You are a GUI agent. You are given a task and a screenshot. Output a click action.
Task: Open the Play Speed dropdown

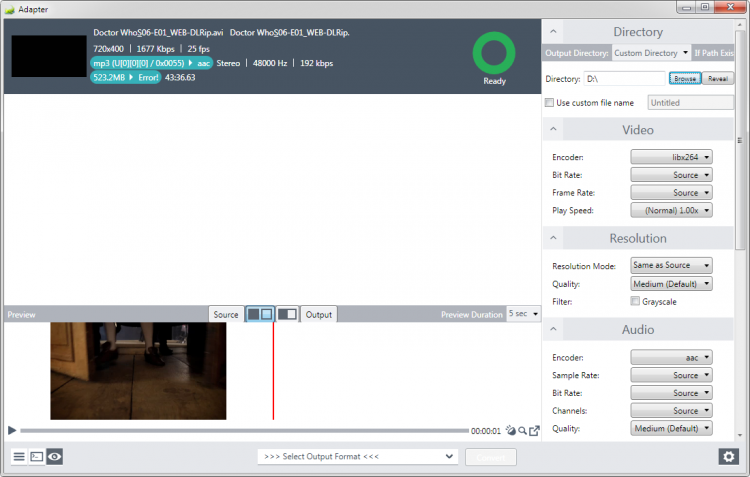[x=672, y=210]
